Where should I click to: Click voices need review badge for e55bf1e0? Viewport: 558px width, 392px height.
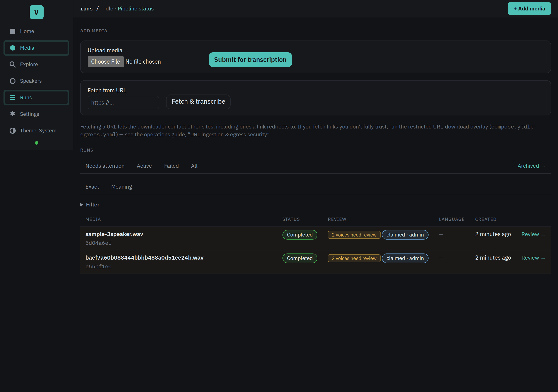(354, 258)
